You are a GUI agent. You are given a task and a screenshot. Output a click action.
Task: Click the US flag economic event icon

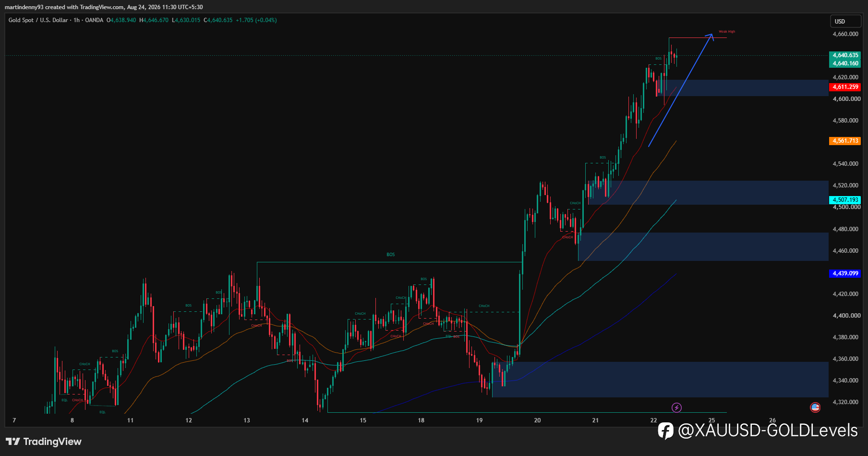pyautogui.click(x=815, y=407)
